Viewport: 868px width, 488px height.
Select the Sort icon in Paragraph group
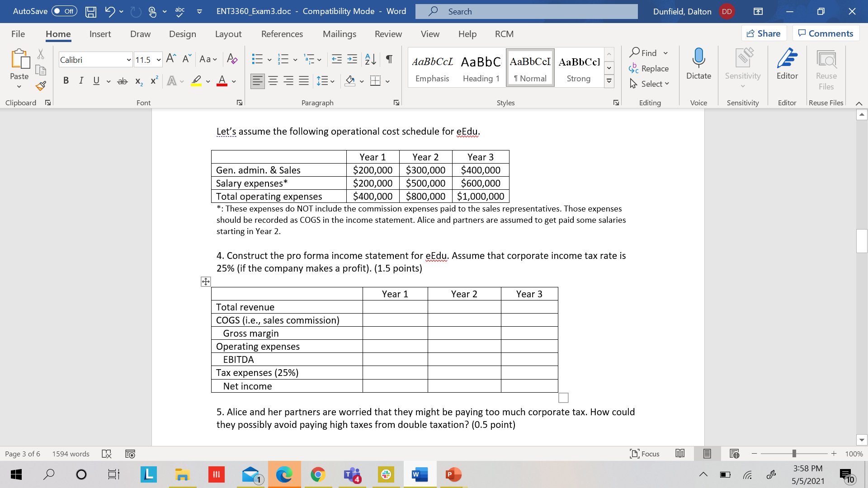[x=370, y=59]
